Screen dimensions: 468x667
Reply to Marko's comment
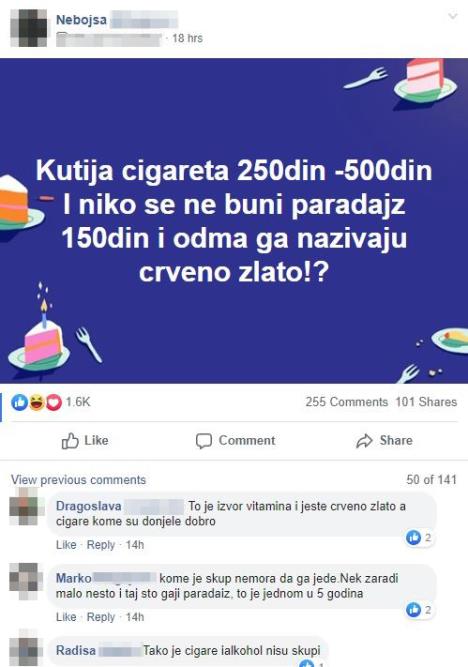(101, 617)
